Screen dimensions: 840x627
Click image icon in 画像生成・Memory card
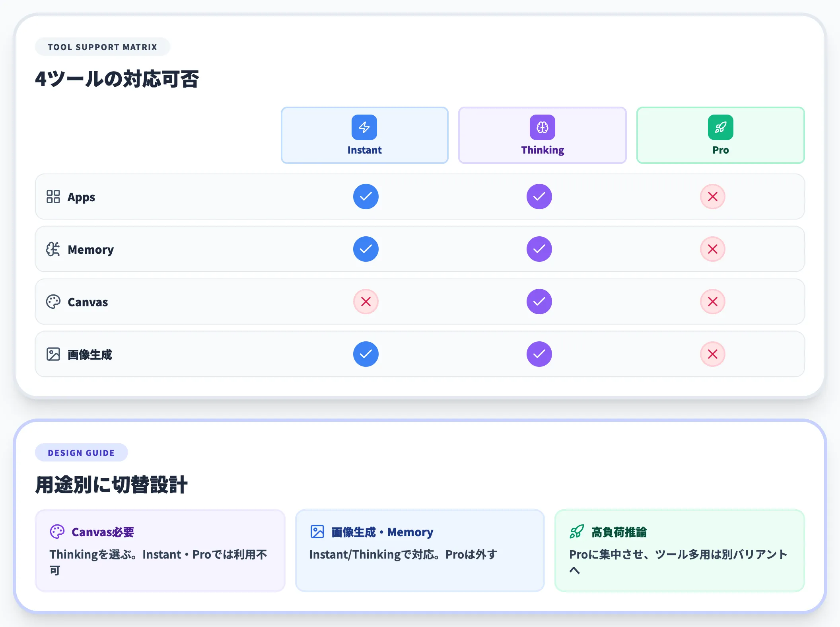(x=317, y=532)
